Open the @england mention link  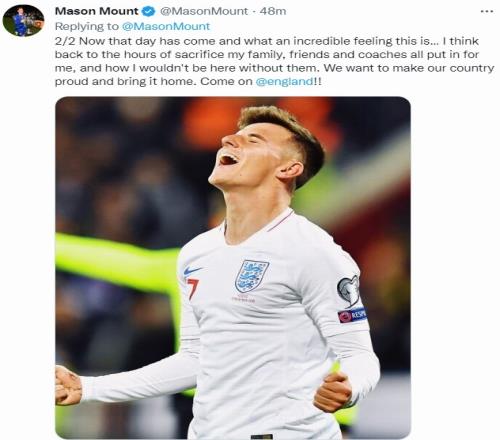[284, 81]
